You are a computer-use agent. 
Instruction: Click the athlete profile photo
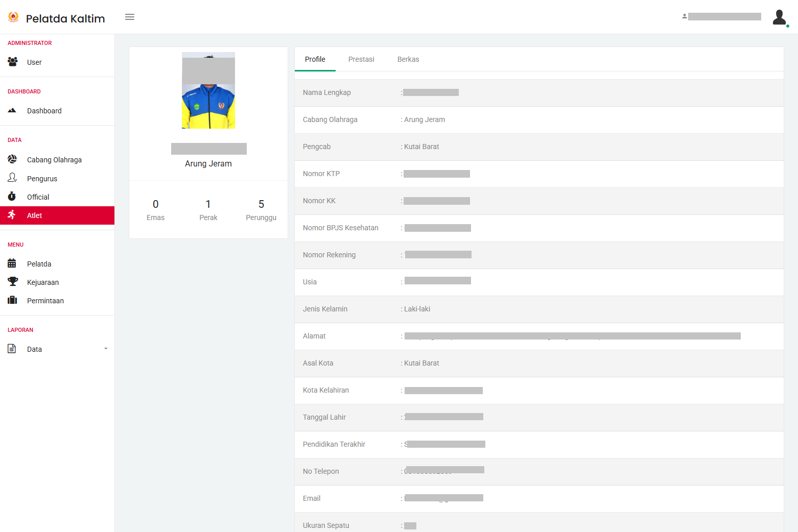[x=208, y=90]
